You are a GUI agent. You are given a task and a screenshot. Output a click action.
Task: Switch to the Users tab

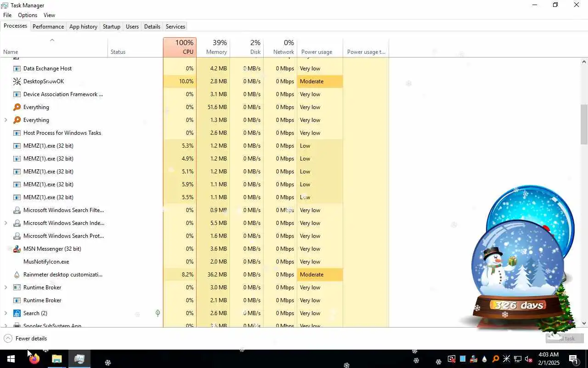click(132, 27)
